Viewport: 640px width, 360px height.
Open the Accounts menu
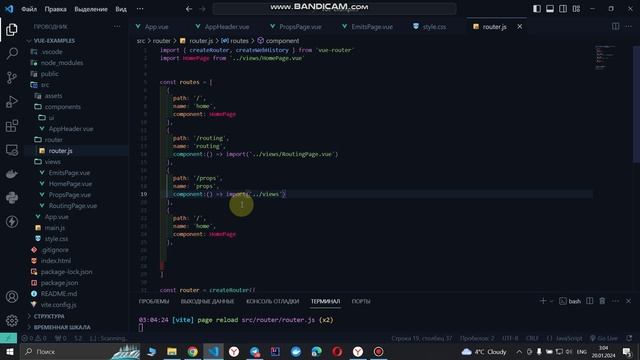11,297
